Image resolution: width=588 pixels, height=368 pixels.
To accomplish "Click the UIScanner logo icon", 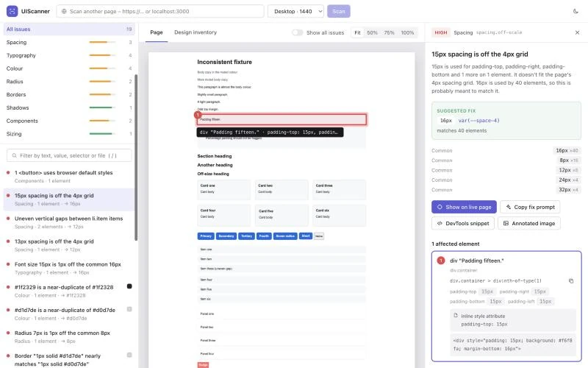I will coord(12,11).
